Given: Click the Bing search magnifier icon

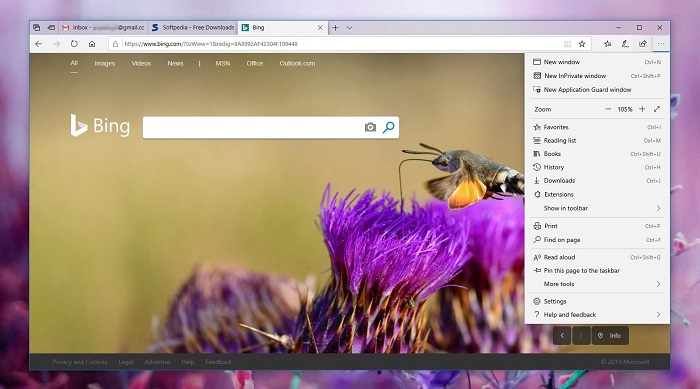Looking at the screenshot, I should click(x=389, y=127).
